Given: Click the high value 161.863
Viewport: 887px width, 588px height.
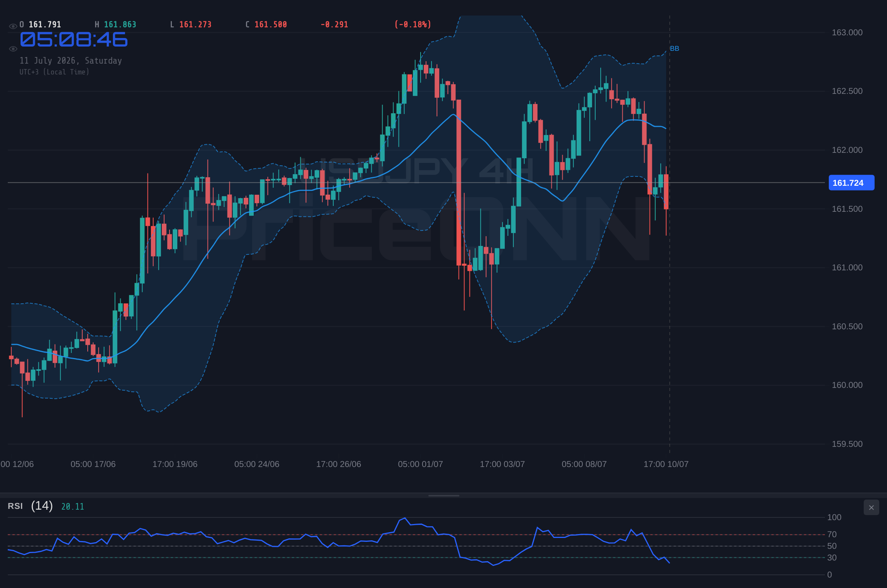Looking at the screenshot, I should (120, 24).
